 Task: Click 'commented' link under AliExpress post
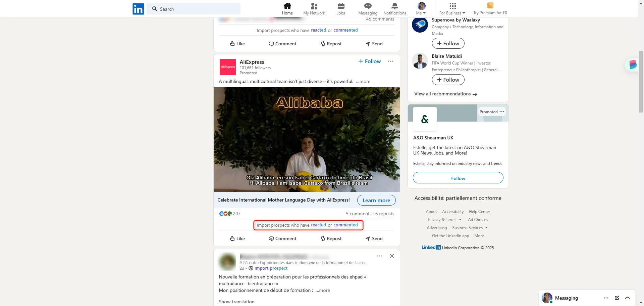[345, 225]
